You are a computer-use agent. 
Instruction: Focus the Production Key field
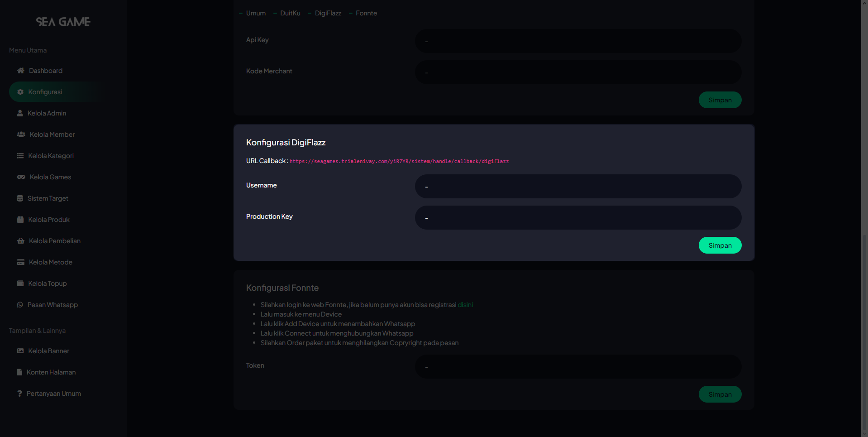(x=578, y=218)
